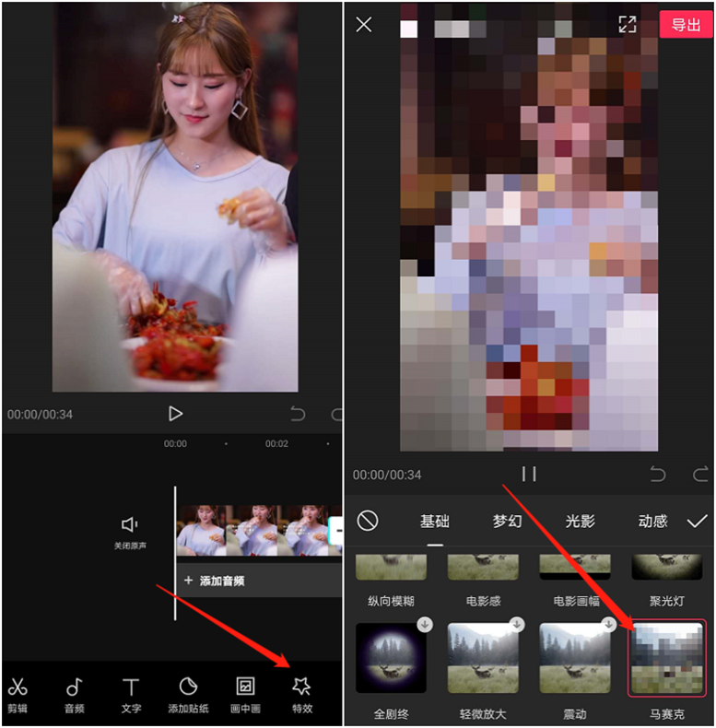Viewport: 716px width, 728px height.
Task: Select the 轻微放大 effect thumbnail
Action: (483, 658)
